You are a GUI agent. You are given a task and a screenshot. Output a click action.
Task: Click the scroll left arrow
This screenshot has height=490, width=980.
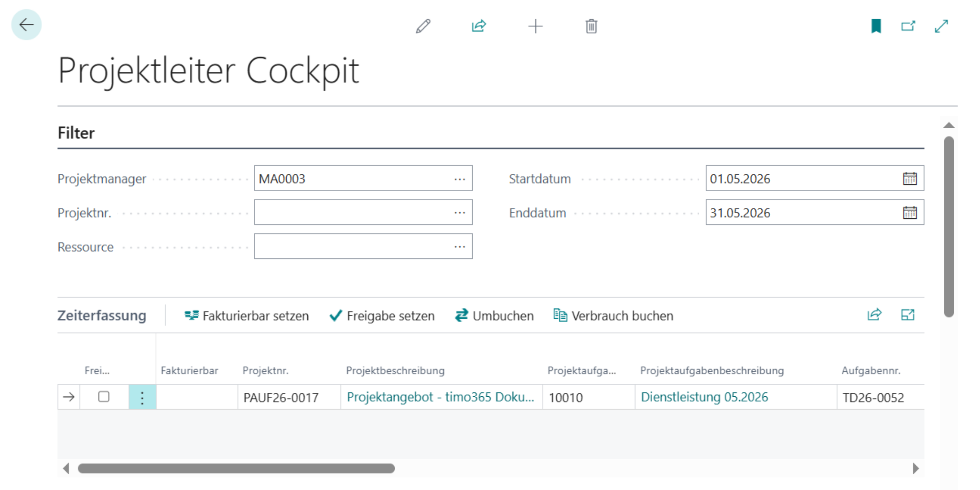(x=66, y=468)
